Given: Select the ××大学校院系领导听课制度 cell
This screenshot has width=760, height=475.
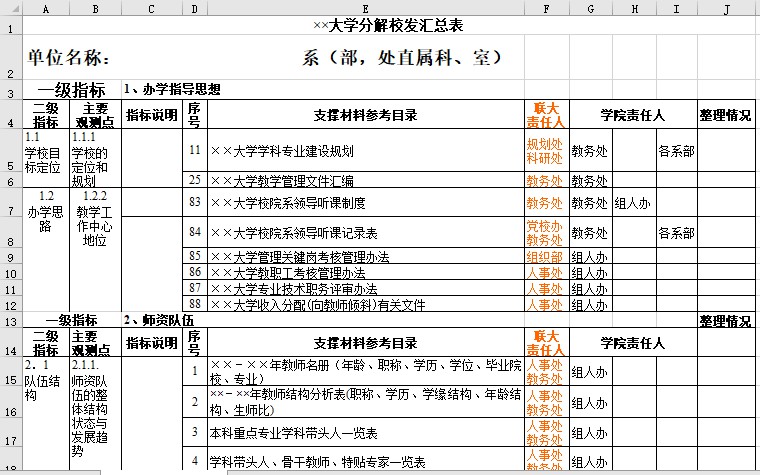Looking at the screenshot, I should pos(365,203).
